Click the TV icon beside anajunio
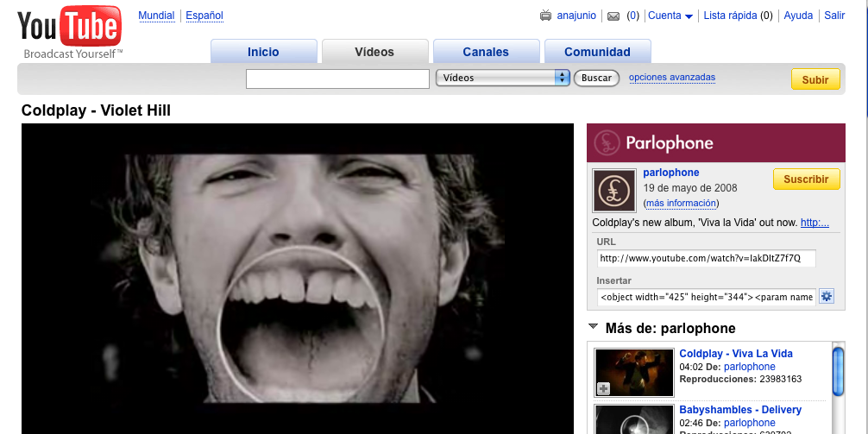The image size is (868, 434). pyautogui.click(x=545, y=16)
